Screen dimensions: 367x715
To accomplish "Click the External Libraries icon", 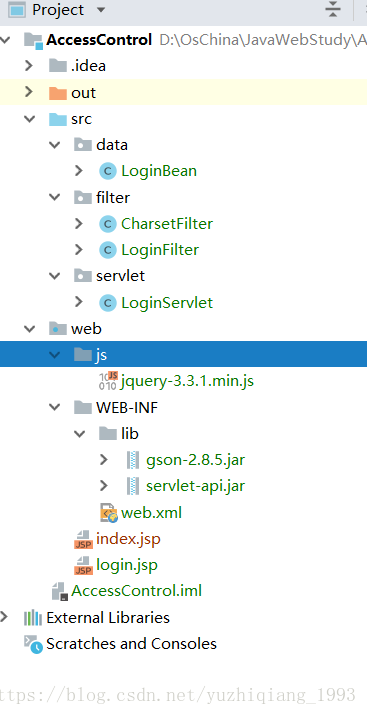I will click(33, 618).
